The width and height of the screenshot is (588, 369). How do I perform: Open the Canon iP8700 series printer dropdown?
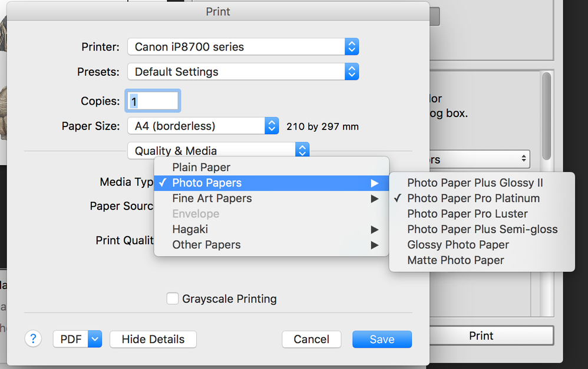236,46
